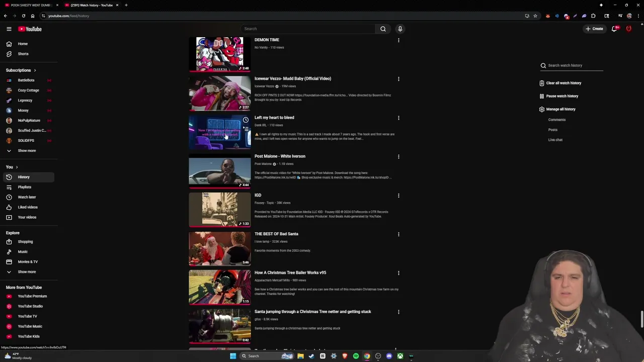
Task: Open more options for DEMON TIME video
Action: pyautogui.click(x=398, y=40)
